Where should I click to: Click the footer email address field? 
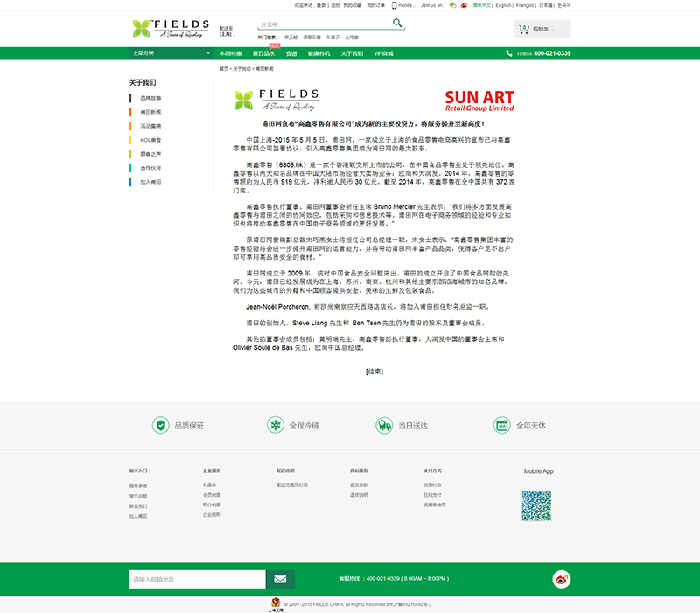[198, 579]
